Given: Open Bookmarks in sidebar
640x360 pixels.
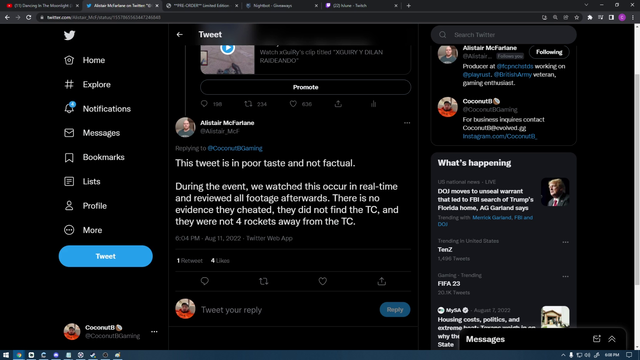Looking at the screenshot, I should coord(94,157).
